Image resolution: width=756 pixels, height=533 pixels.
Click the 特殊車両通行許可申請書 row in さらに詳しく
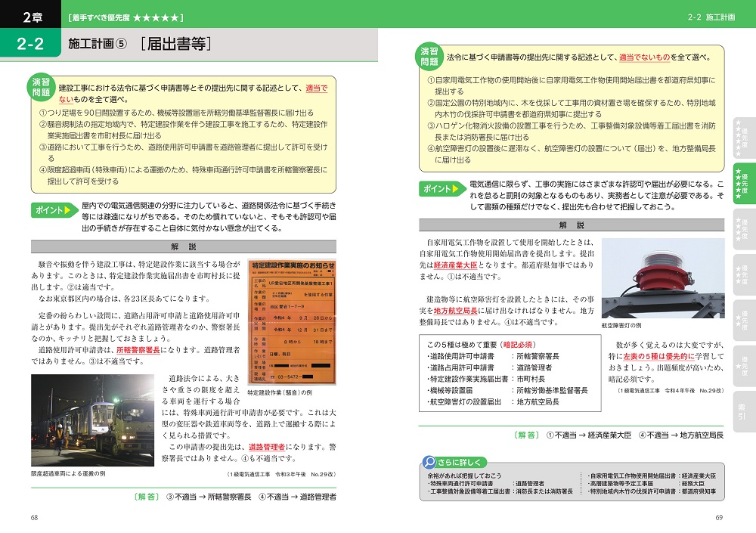pyautogui.click(x=485, y=483)
